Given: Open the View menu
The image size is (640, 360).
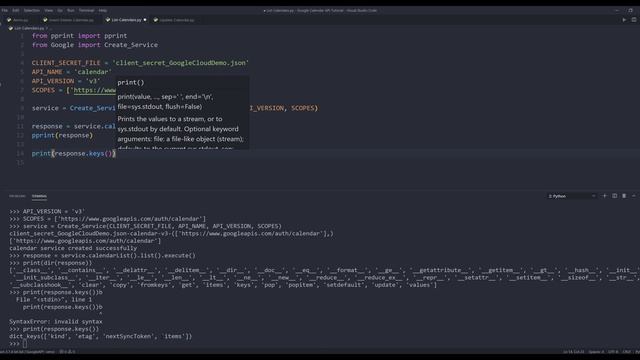Looking at the screenshot, I should pos(49,10).
